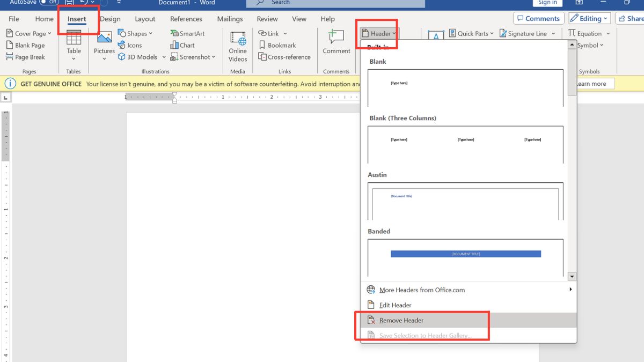Open the Help tab
644x362 pixels.
tap(327, 19)
